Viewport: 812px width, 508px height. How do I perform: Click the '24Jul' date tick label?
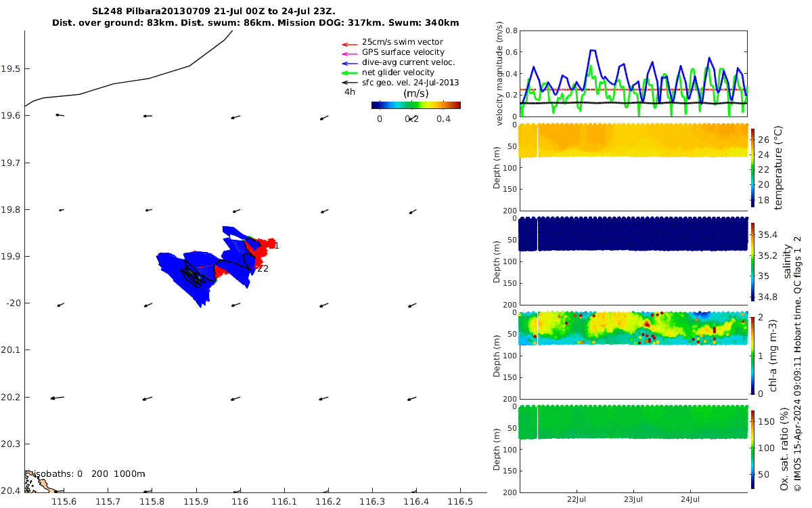point(690,499)
